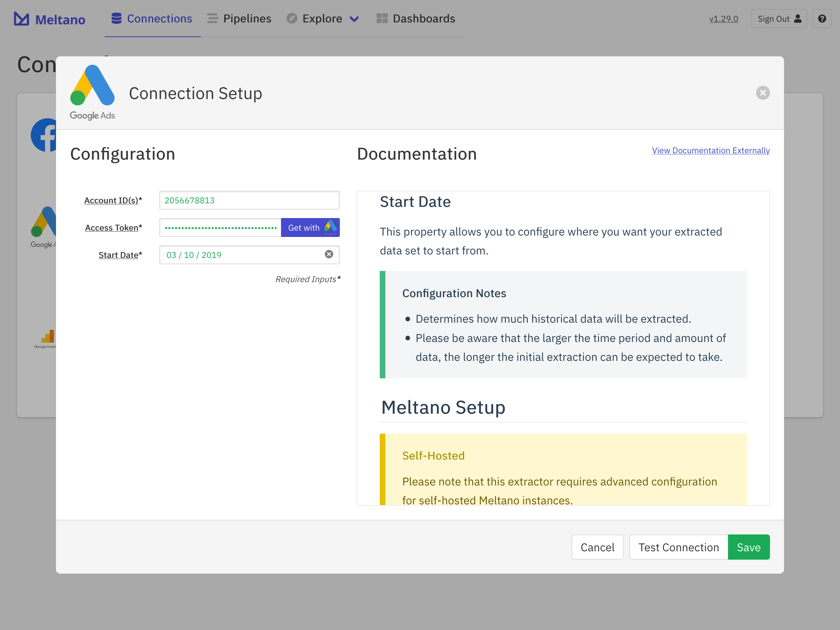Click the Meltano logo icon
The height and width of the screenshot is (630, 840).
click(x=21, y=19)
